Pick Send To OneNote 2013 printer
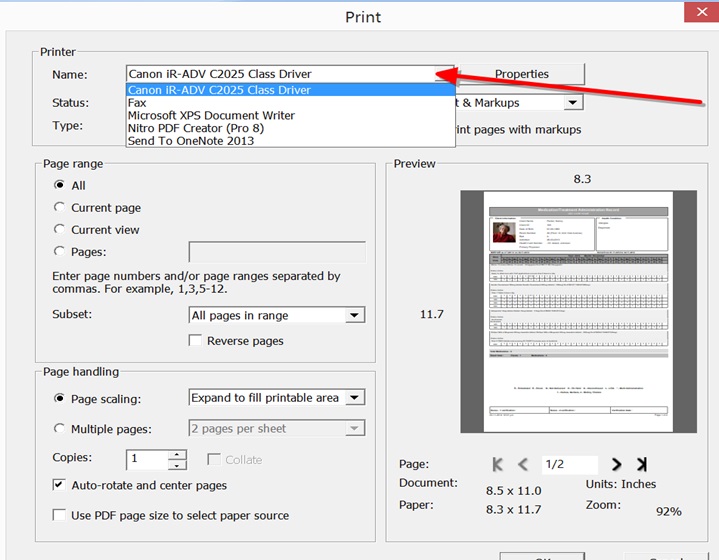This screenshot has height=560, width=719. coord(190,141)
